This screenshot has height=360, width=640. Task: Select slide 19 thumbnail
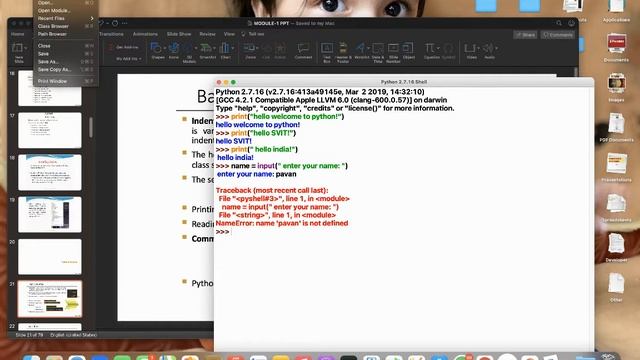coord(50,214)
